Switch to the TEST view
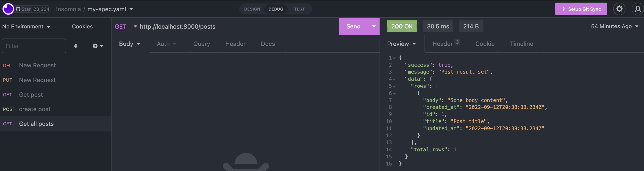644x171 pixels. point(299,9)
